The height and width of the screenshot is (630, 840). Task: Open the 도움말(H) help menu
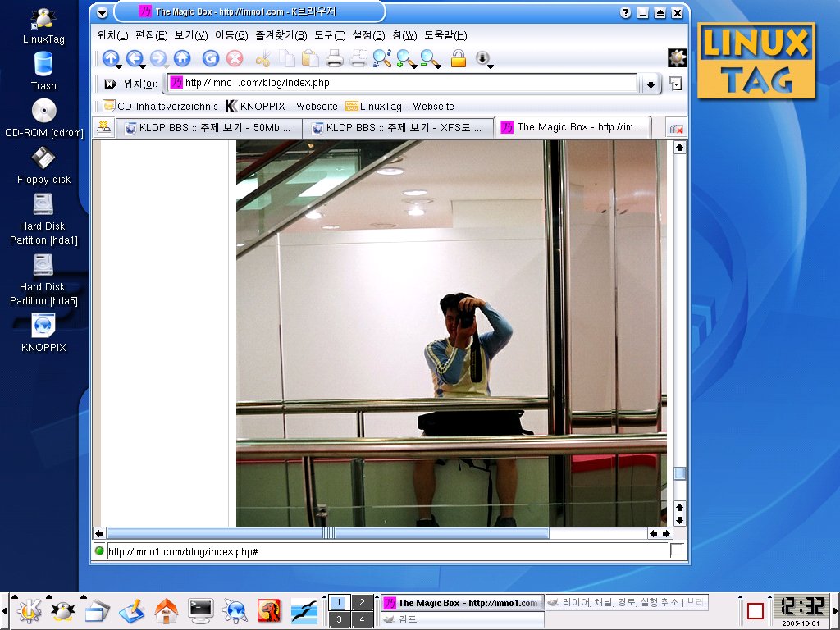(445, 35)
